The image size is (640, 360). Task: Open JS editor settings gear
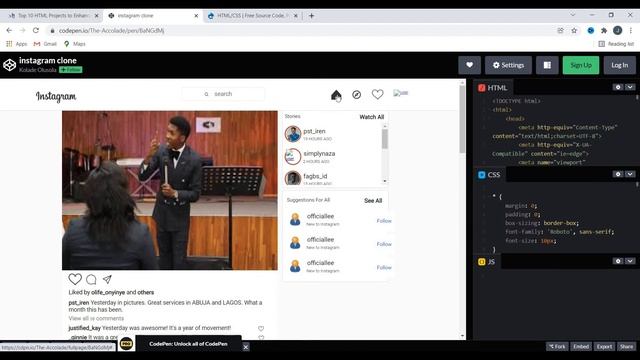pyautogui.click(x=618, y=261)
